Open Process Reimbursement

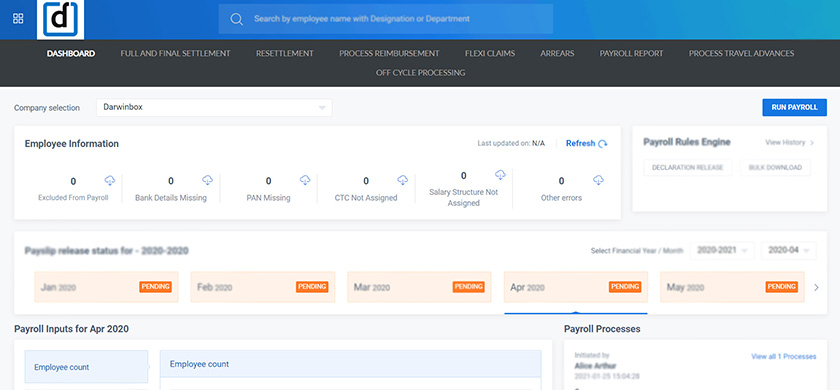click(389, 54)
